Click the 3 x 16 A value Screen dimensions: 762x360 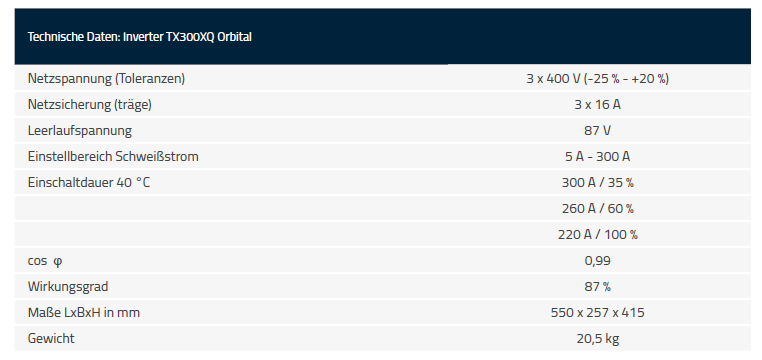[597, 105]
